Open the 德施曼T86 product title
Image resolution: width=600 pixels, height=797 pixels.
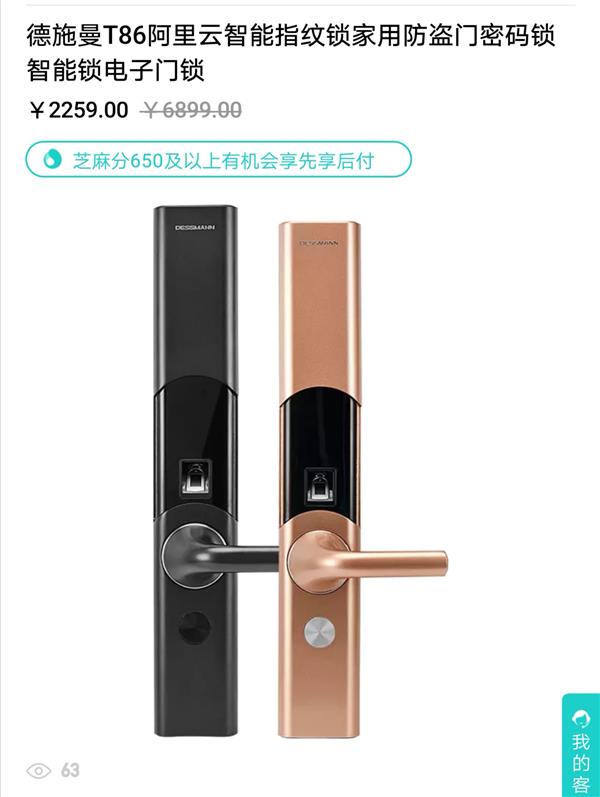coord(290,53)
